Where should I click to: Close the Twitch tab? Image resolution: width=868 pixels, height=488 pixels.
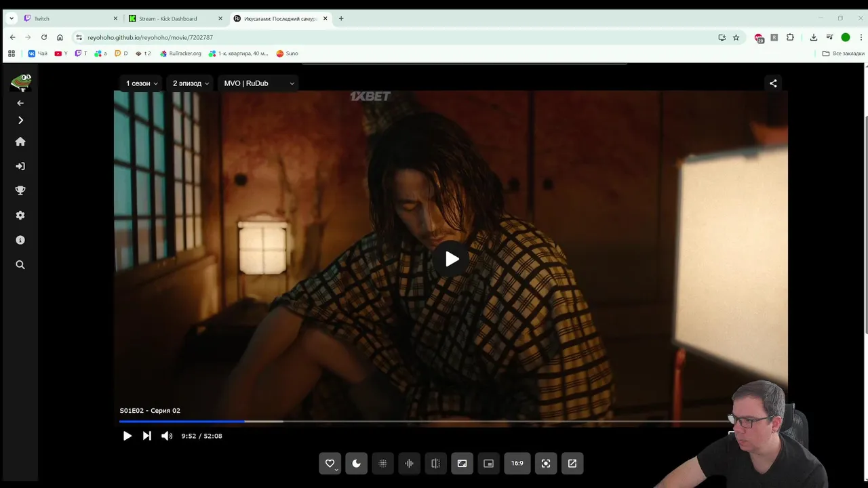pyautogui.click(x=115, y=18)
